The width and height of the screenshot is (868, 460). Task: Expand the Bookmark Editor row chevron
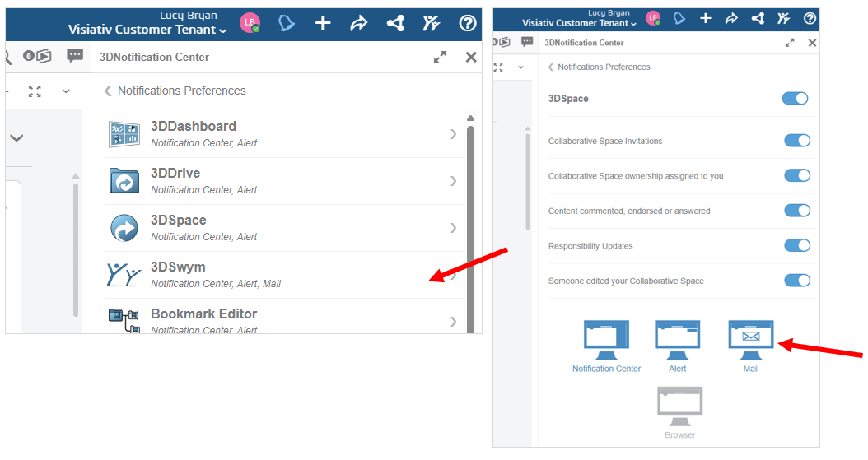[x=454, y=321]
